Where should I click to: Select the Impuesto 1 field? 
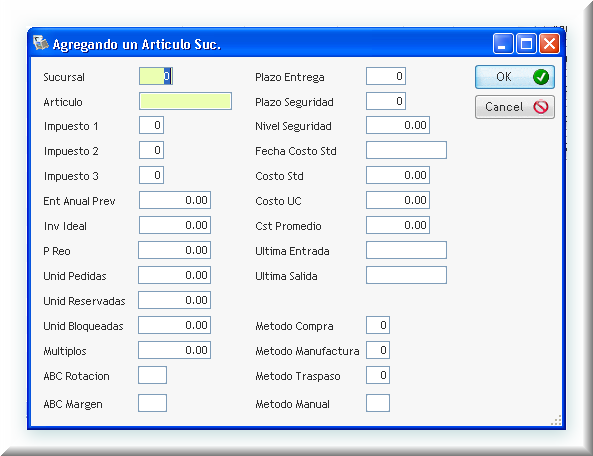[151, 125]
